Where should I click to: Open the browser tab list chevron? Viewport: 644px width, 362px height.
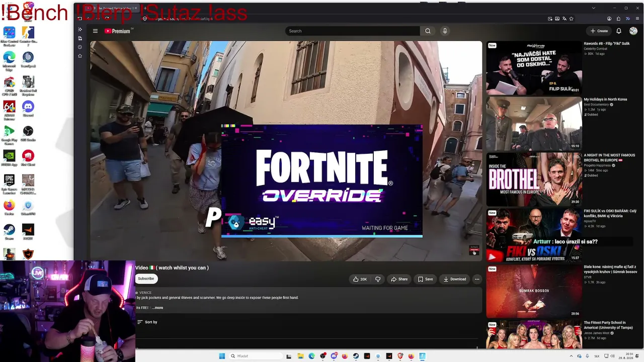click(594, 8)
